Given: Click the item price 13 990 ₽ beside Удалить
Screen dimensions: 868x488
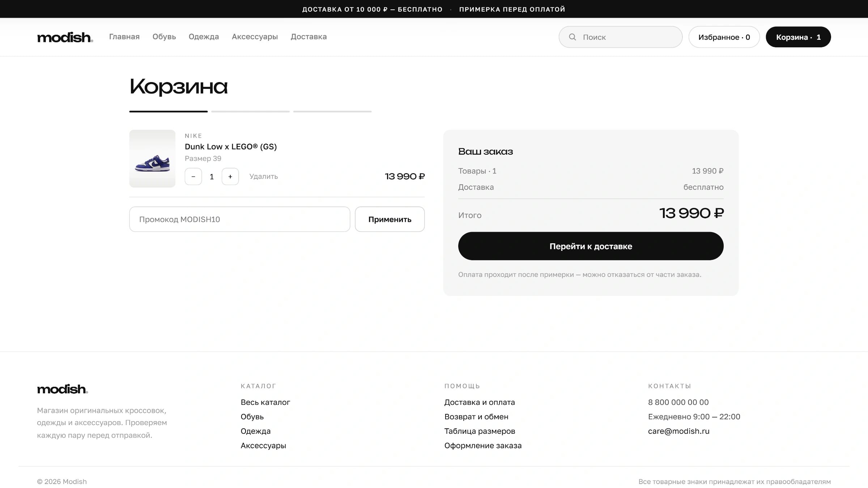Looking at the screenshot, I should (405, 176).
